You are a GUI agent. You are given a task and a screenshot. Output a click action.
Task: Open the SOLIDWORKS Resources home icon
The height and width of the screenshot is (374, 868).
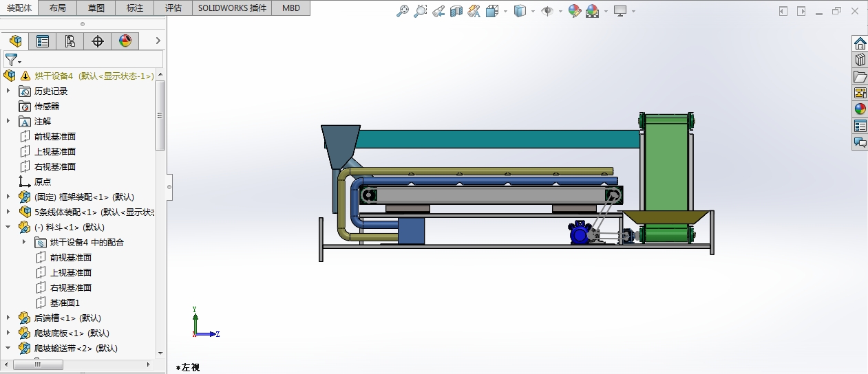860,43
